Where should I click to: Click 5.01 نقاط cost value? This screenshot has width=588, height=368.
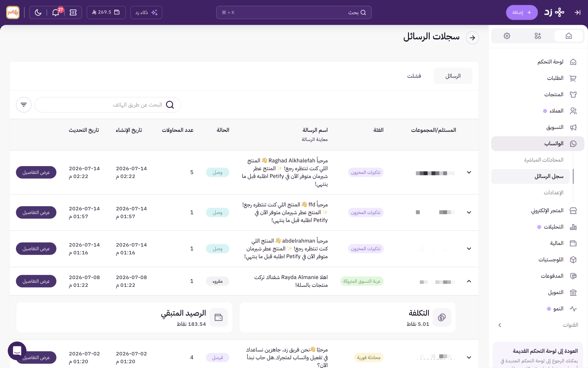pyautogui.click(x=418, y=324)
